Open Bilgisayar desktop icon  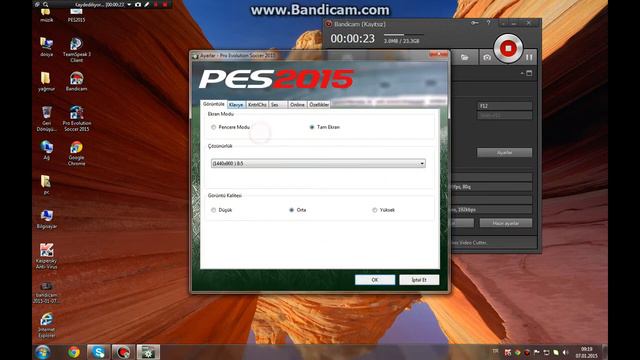(x=46, y=219)
